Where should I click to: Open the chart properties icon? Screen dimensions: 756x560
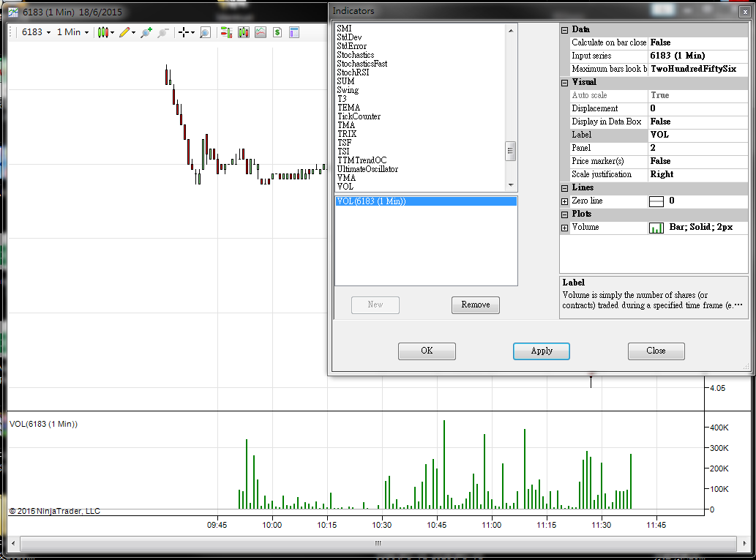click(294, 32)
